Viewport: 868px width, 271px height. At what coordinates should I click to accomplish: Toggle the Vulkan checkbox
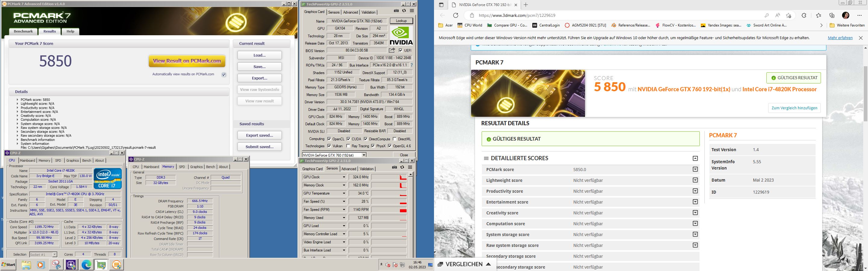[x=329, y=146]
